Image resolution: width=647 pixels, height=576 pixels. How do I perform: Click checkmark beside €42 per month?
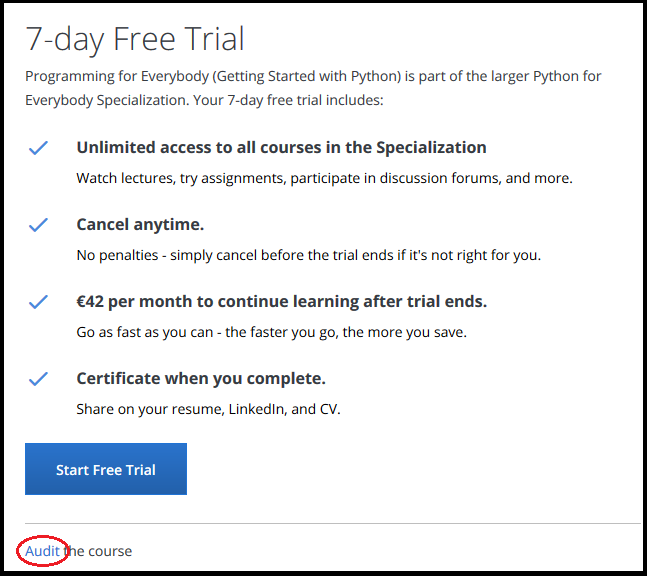38,302
